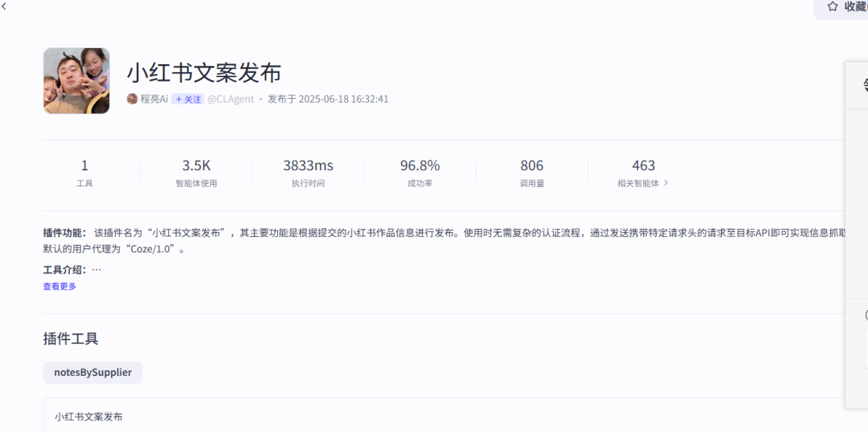Screen dimensions: 868x432
Task: Click 查看更多 to show more description
Action: [x=59, y=286]
